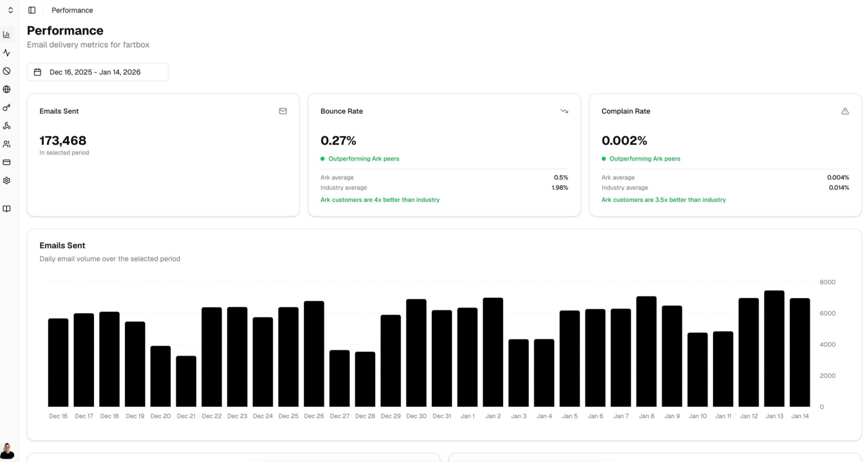Click the globe domains icon in sidebar
This screenshot has width=868, height=462.
point(7,89)
